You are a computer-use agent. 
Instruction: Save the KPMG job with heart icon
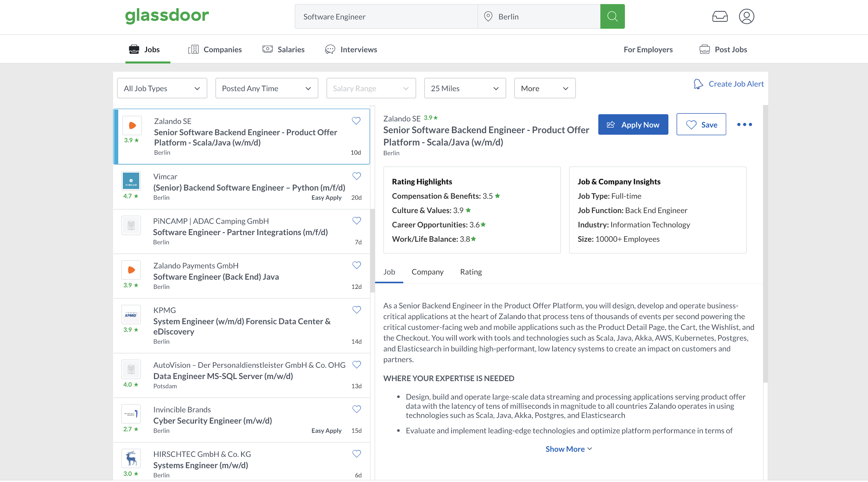click(357, 310)
